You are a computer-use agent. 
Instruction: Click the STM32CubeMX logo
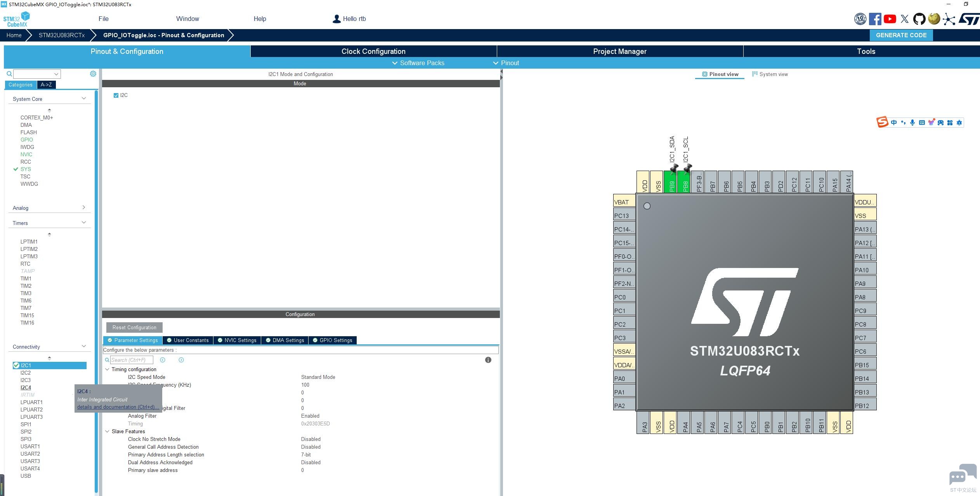pyautogui.click(x=16, y=19)
